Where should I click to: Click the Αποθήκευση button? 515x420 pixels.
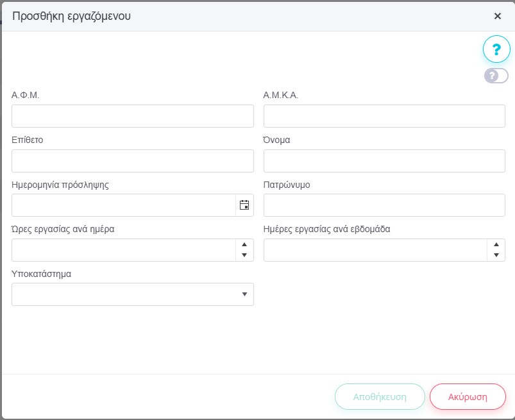pos(380,396)
